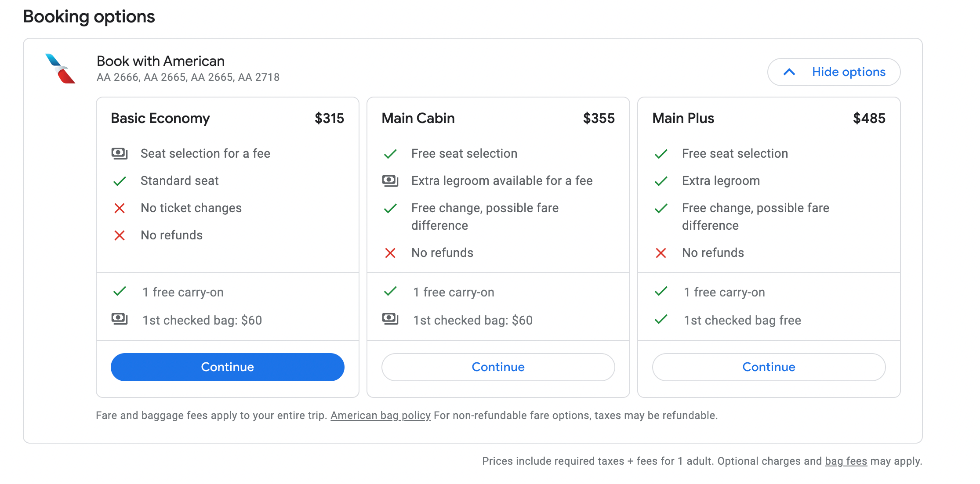Screen dimensions: 980x484
Task: Click fee icon beside Main Cabin 1st checked bag
Action: [390, 319]
